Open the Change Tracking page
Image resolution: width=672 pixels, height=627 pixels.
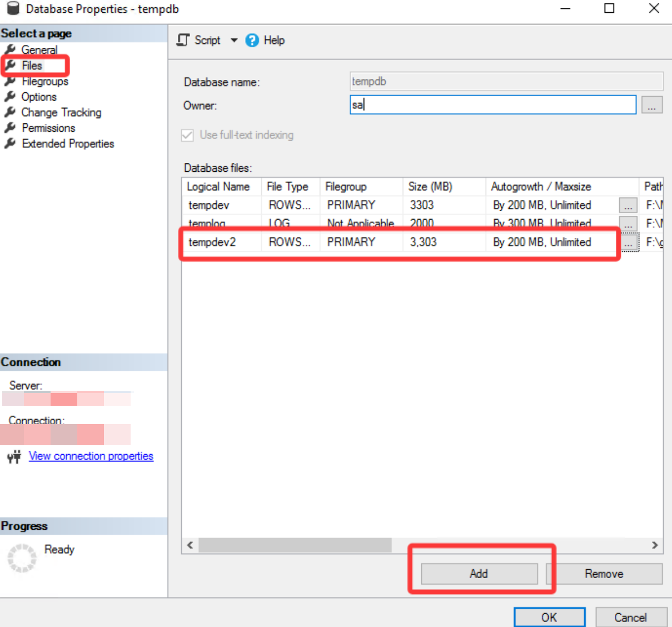tap(61, 112)
